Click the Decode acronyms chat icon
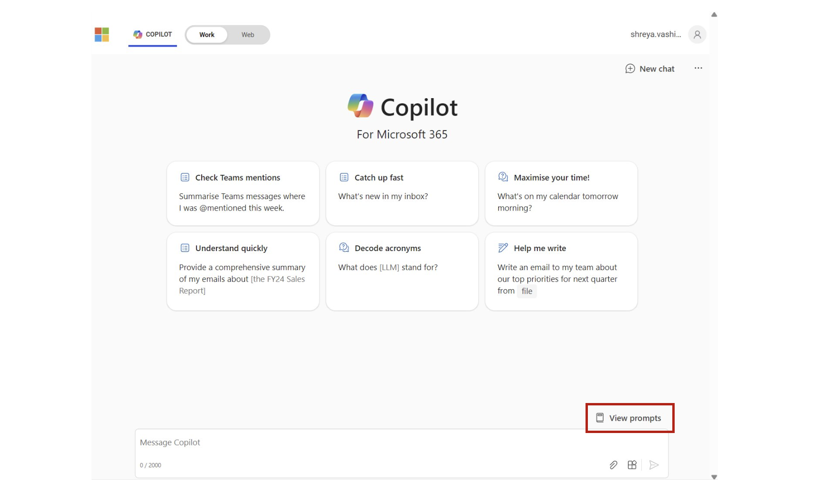822x504 pixels. tap(344, 247)
